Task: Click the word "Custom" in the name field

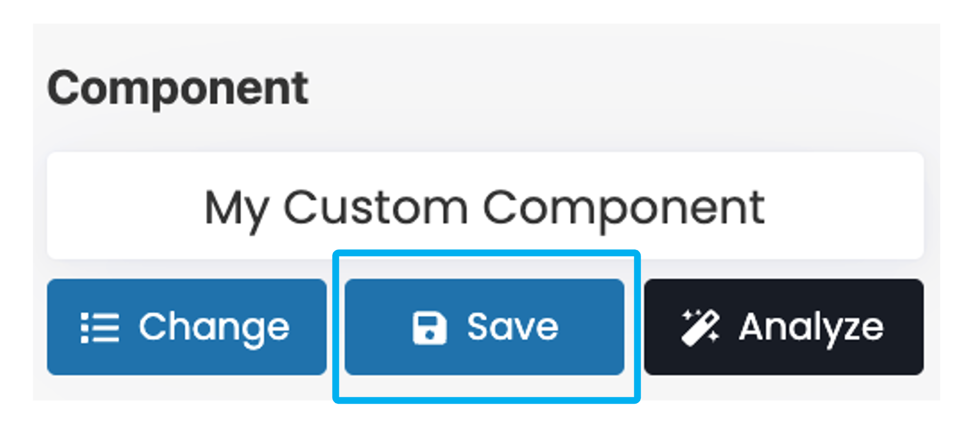Action: coord(375,208)
